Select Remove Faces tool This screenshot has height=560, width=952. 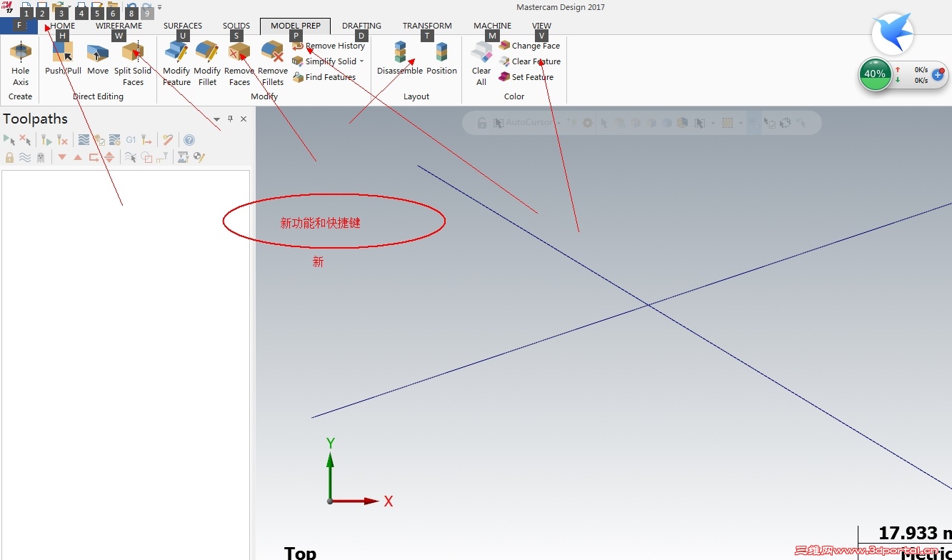239,64
